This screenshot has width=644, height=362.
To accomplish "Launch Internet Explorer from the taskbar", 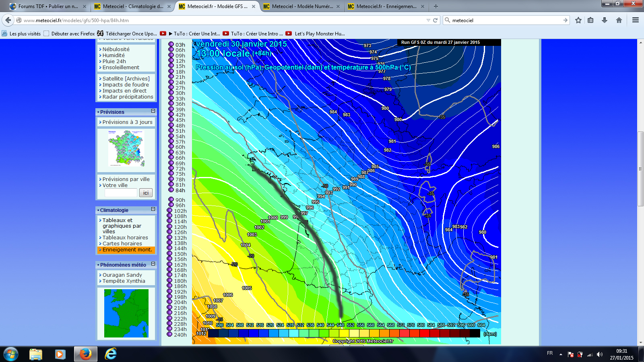I will 110,354.
